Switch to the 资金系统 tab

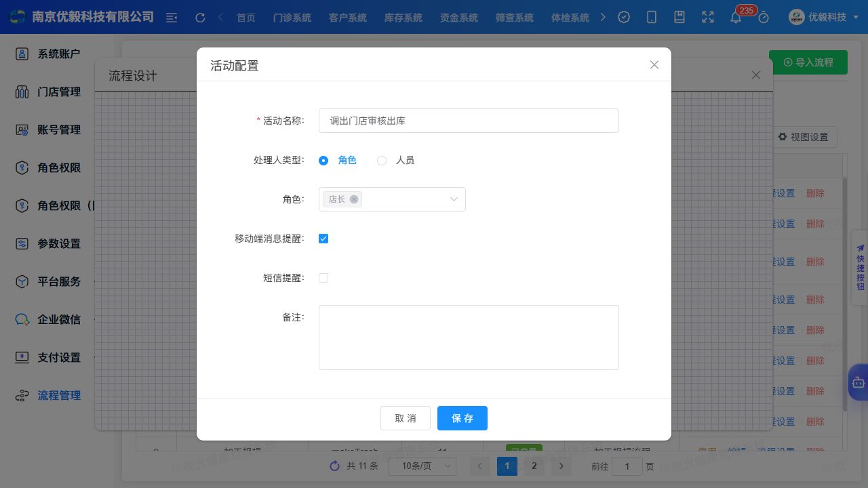point(459,18)
